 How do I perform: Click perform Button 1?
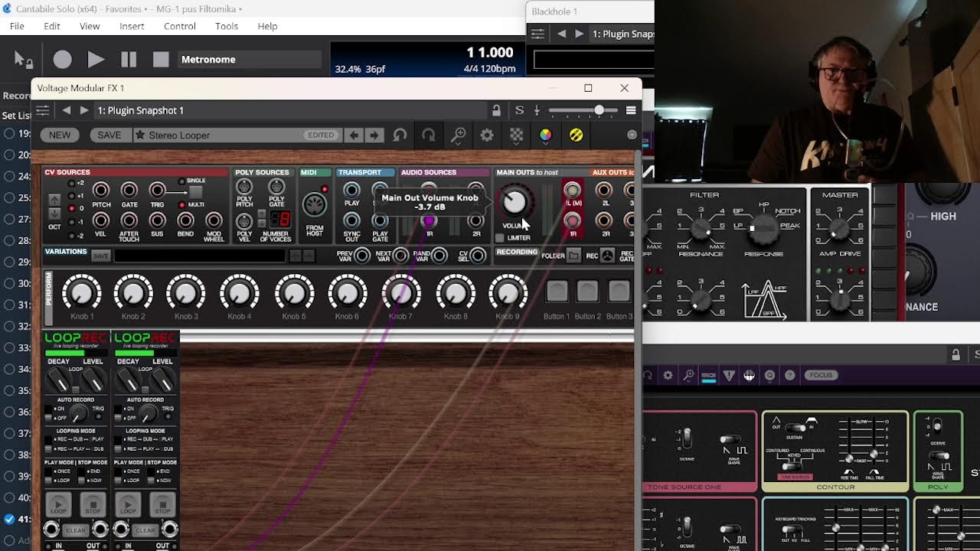coord(557,292)
